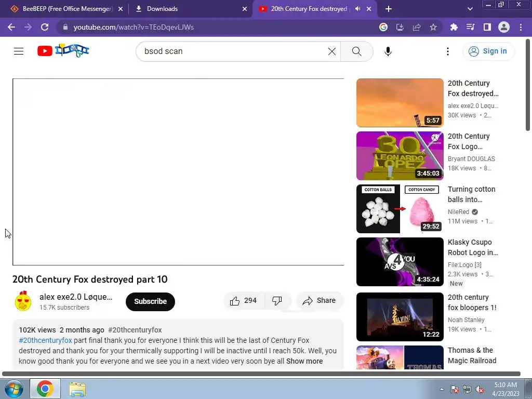Click the horizontal page scrollbar
The height and width of the screenshot is (399, 532).
tap(261, 374)
